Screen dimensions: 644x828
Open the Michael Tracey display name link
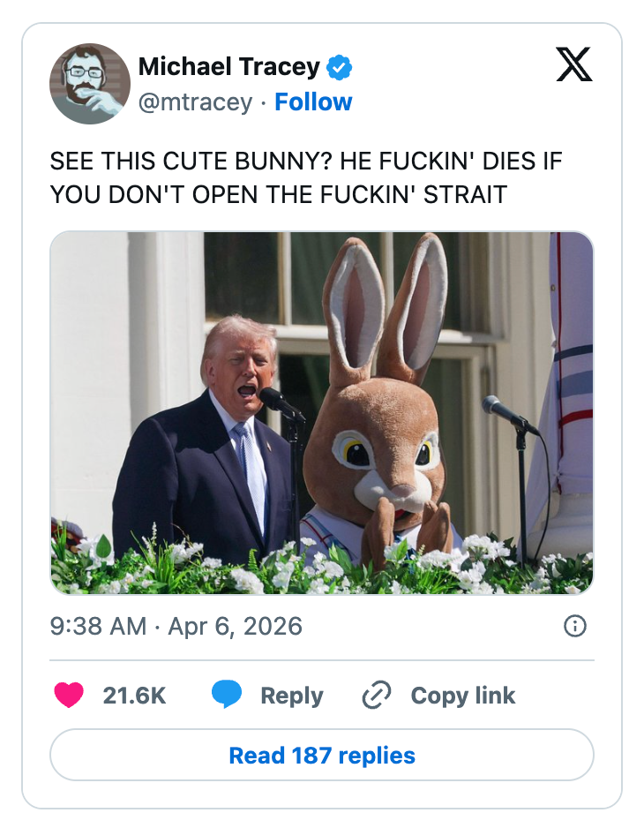(228, 66)
